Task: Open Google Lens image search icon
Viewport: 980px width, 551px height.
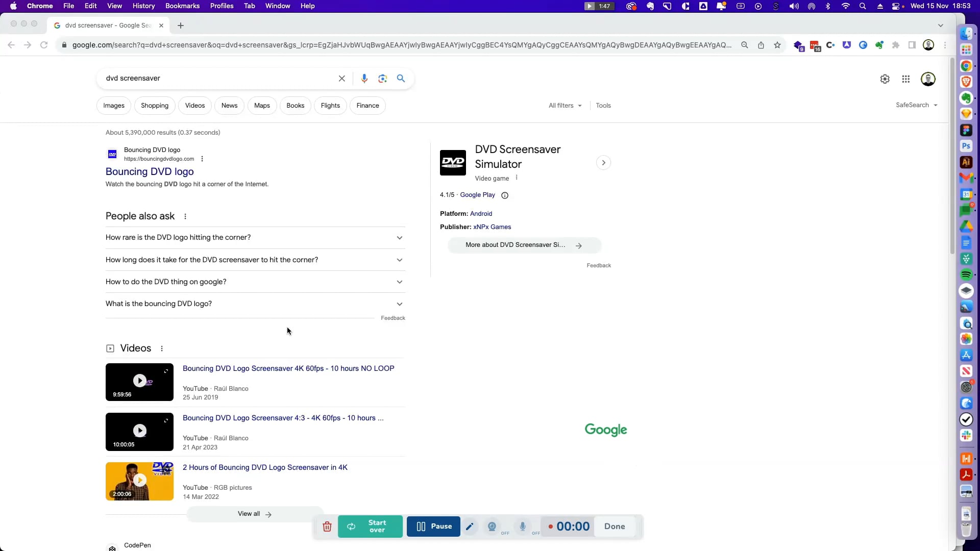Action: coord(382,79)
